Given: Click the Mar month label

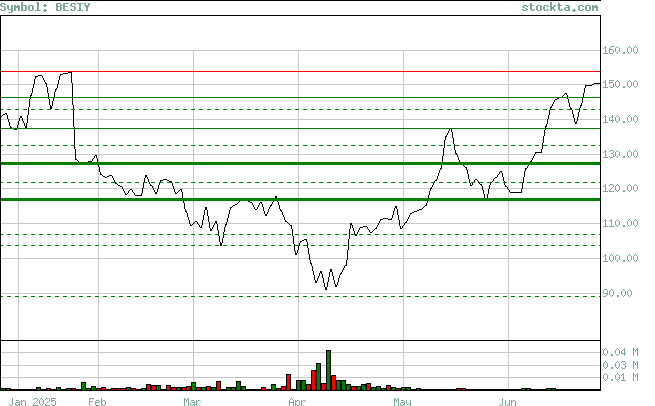Looking at the screenshot, I should point(192,401).
